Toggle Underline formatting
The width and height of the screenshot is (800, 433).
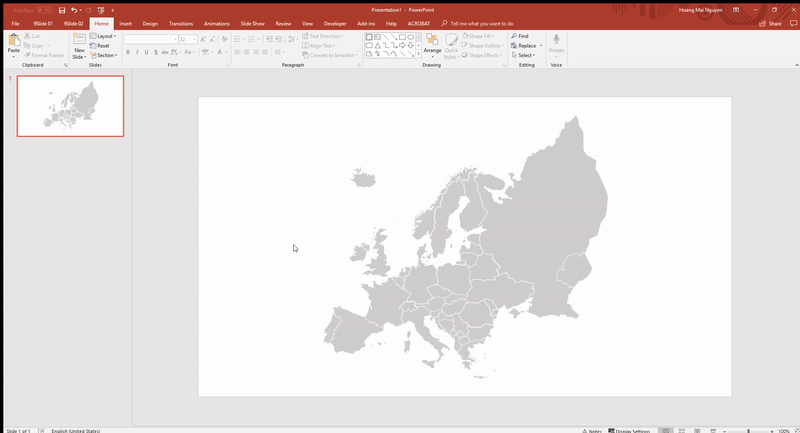pos(146,52)
